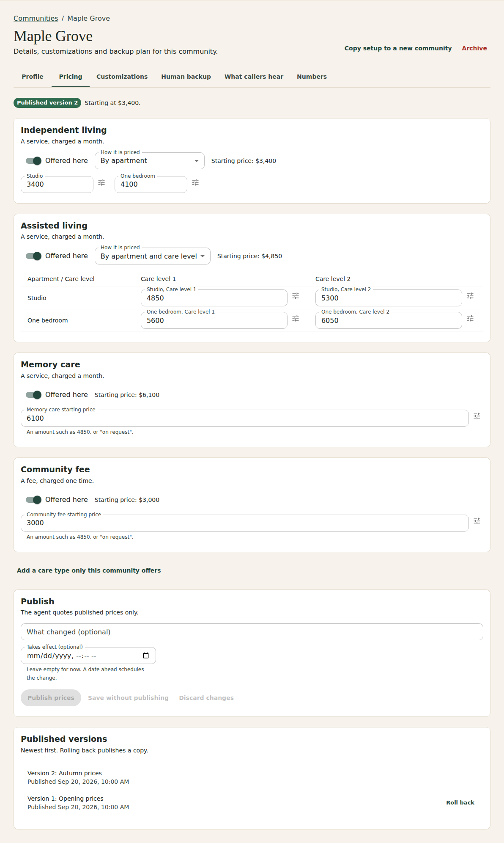
Task: Click the Archive button
Action: (x=474, y=48)
